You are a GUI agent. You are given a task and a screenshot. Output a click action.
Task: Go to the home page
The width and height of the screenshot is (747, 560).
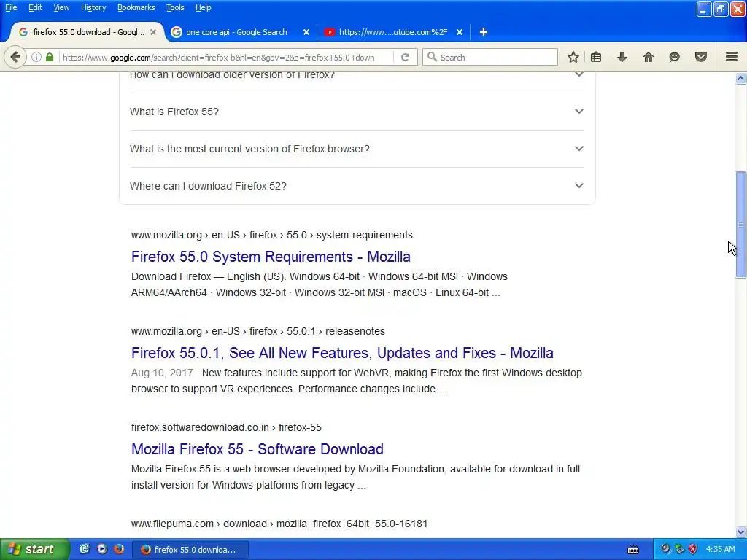649,57
